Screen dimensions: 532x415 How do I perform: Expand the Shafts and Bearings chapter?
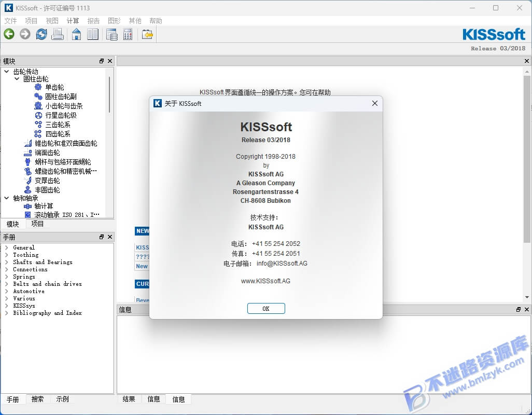(6, 262)
